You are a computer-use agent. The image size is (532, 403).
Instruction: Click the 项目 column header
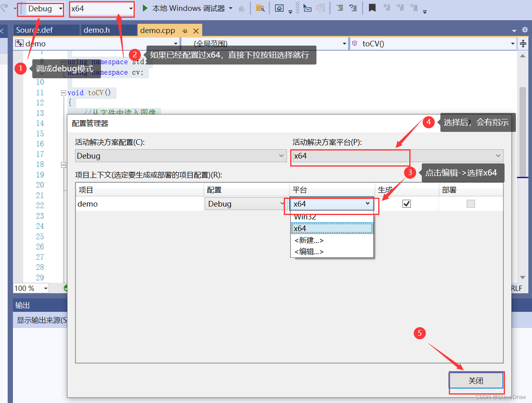pyautogui.click(x=140, y=190)
